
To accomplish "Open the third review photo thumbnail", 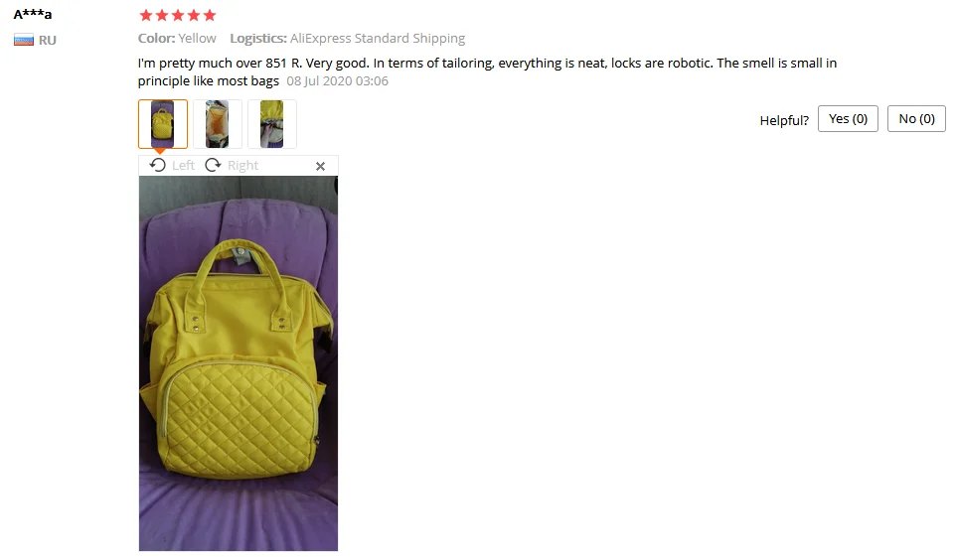I will pos(272,124).
